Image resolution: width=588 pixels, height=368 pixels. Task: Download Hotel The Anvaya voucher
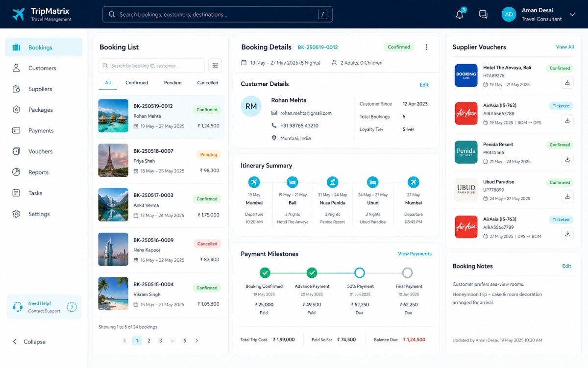point(567,82)
